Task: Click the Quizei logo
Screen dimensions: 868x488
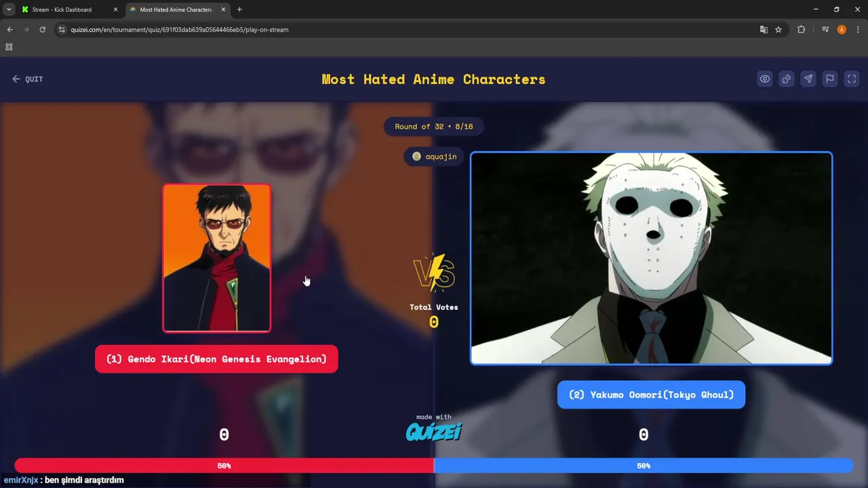Action: point(434,431)
